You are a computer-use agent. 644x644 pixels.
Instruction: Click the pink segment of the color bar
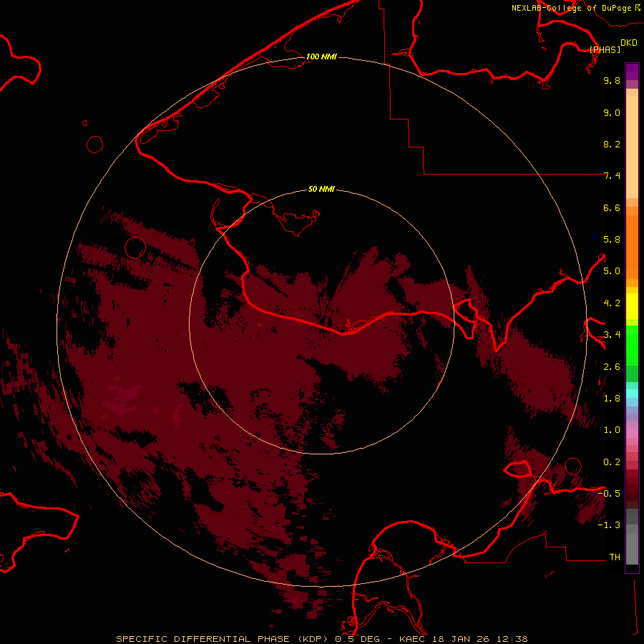click(632, 434)
